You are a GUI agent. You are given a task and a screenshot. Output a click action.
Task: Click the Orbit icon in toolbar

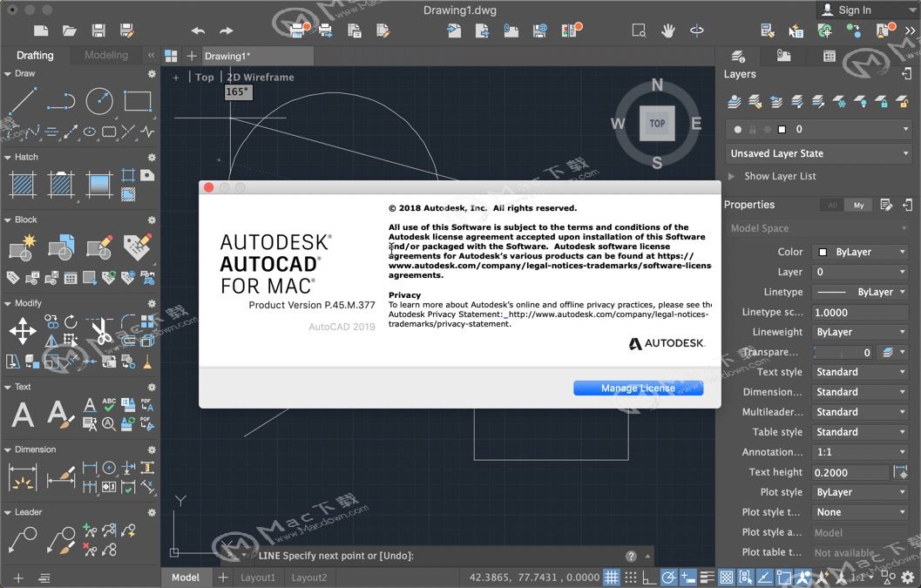(x=696, y=30)
